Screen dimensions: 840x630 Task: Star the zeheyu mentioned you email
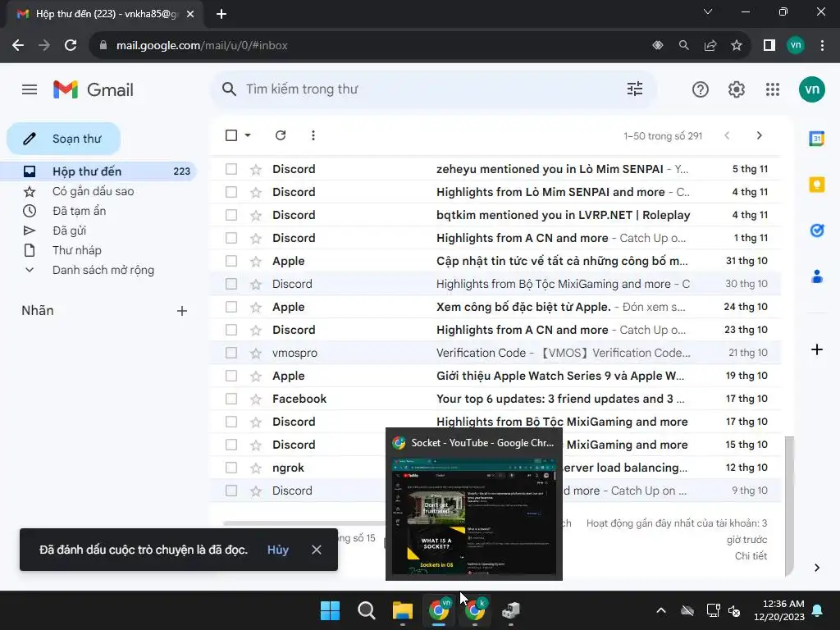(256, 170)
